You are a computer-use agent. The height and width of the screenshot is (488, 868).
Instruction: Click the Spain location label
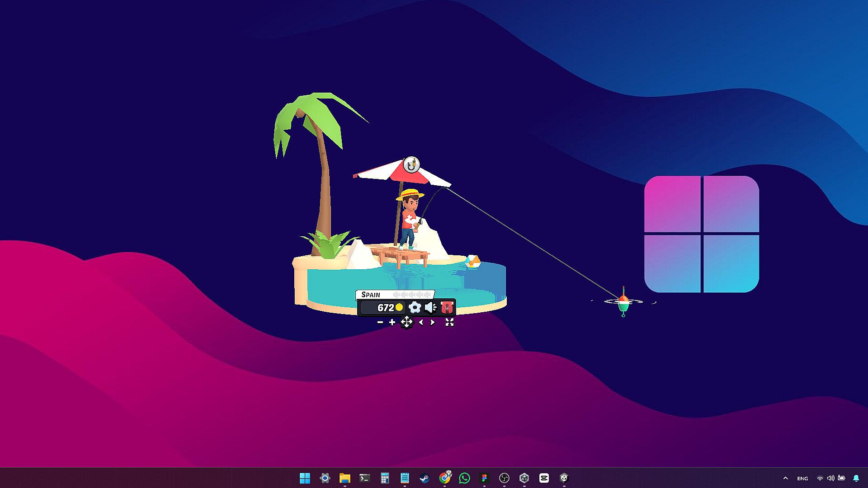[371, 295]
